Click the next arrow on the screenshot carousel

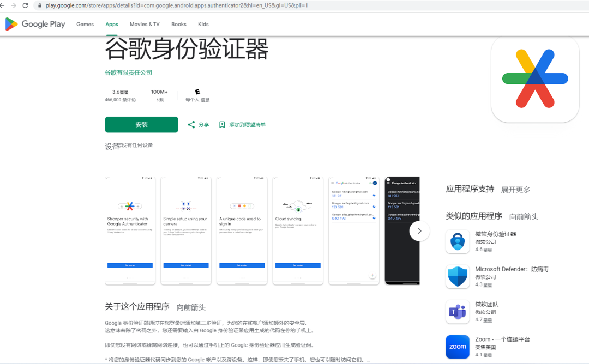coord(419,231)
